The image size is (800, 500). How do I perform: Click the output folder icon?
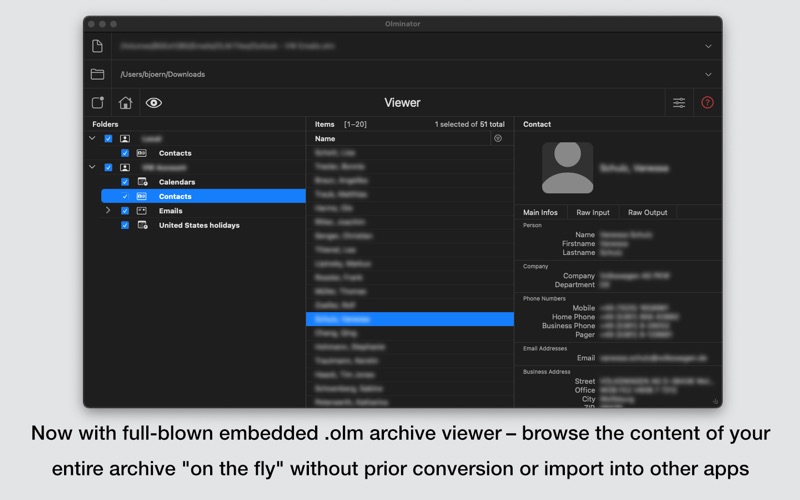[97, 74]
